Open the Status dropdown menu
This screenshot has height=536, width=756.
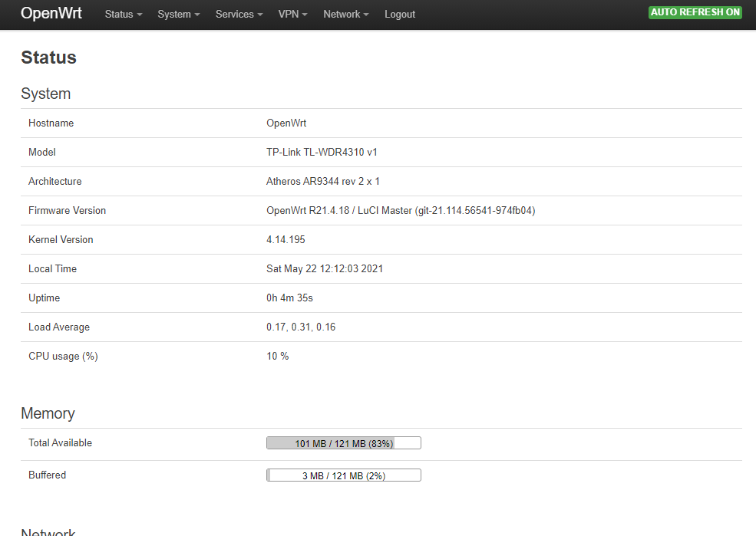[124, 15]
